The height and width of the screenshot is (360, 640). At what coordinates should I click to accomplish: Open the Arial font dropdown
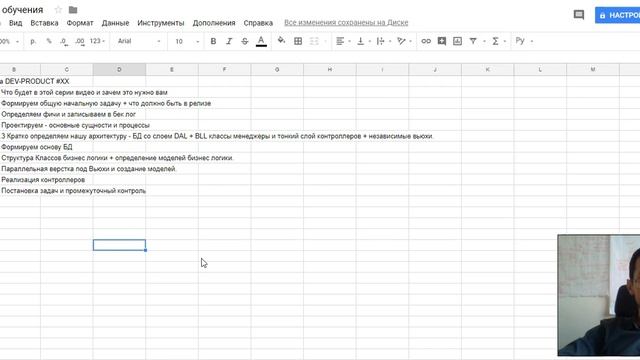click(x=139, y=41)
